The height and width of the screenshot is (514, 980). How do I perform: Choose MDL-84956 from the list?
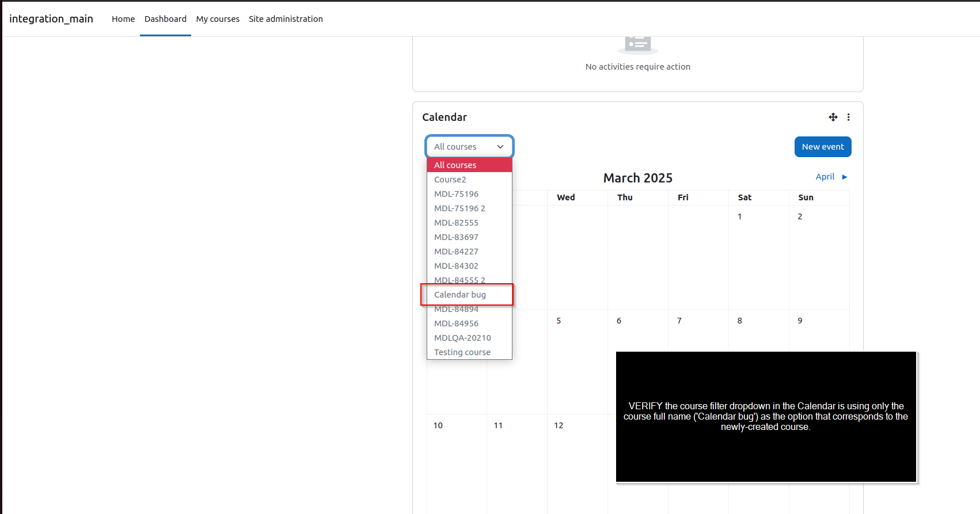click(469, 323)
